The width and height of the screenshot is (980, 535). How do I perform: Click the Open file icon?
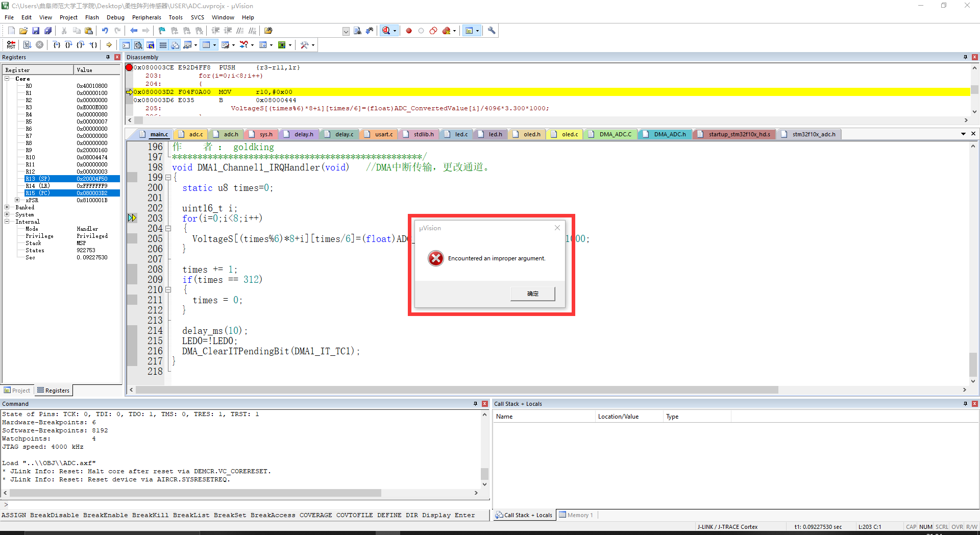tap(23, 31)
